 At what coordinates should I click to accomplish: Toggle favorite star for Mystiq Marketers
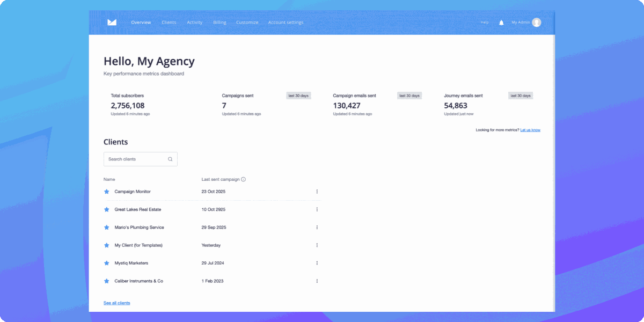pyautogui.click(x=106, y=263)
